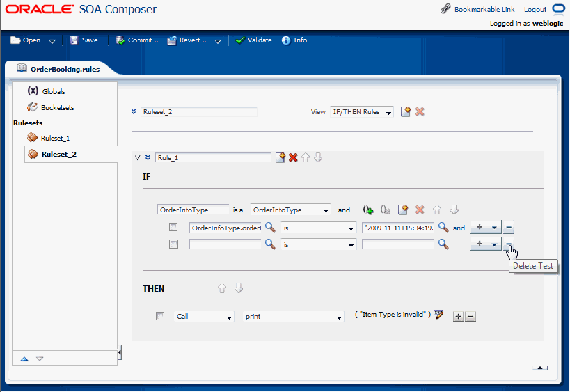
Task: Edit the 'Item Type is invalid' argument icon
Action: coord(438,314)
